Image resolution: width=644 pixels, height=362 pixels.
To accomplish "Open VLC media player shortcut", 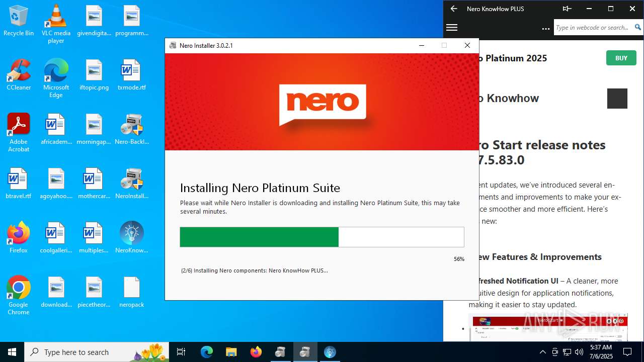I will 56,24.
